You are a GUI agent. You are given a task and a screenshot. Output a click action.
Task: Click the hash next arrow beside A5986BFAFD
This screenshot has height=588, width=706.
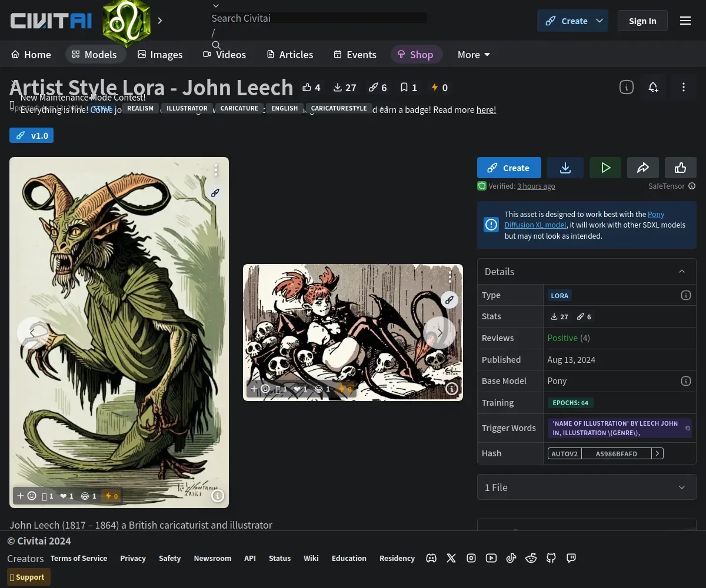[x=658, y=453]
